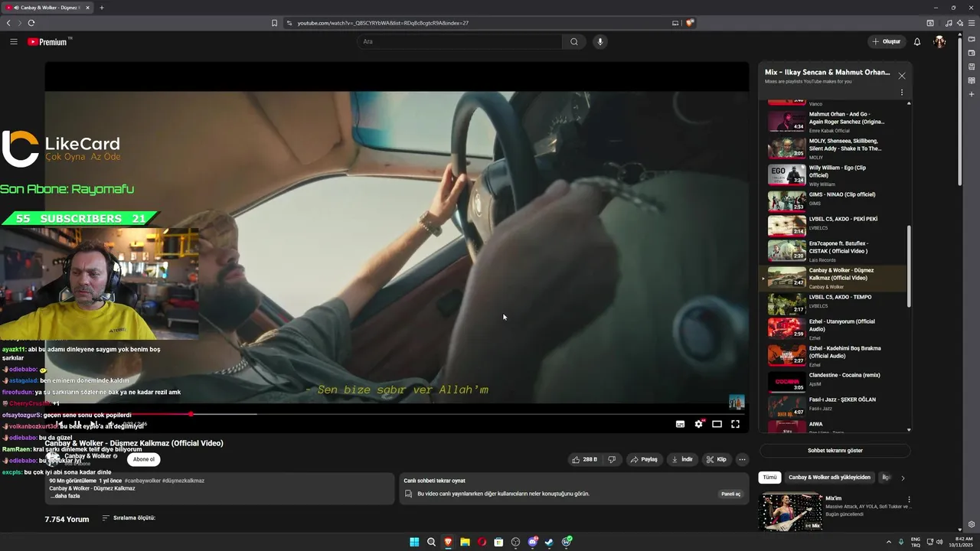Show hidden system tray icons

pos(889,542)
